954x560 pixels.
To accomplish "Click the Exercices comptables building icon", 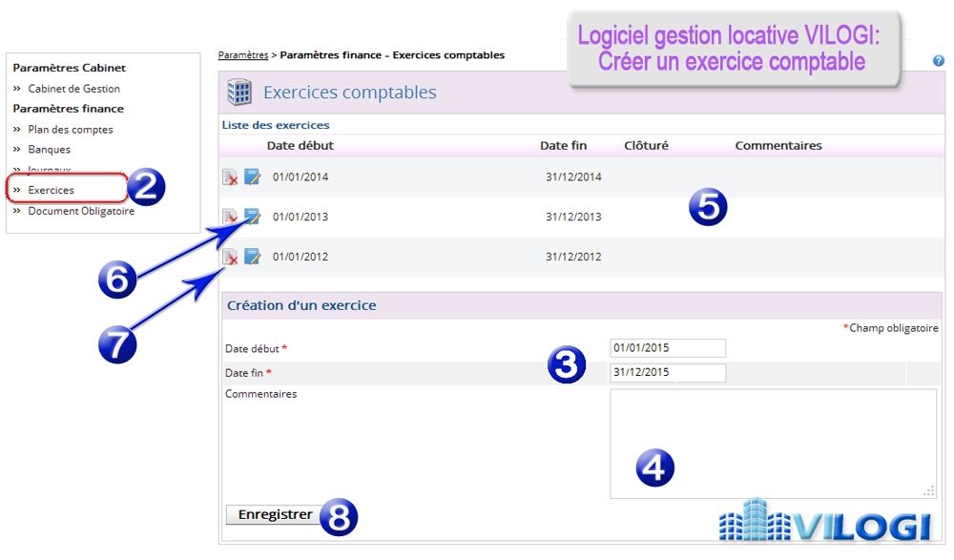I will point(239,92).
